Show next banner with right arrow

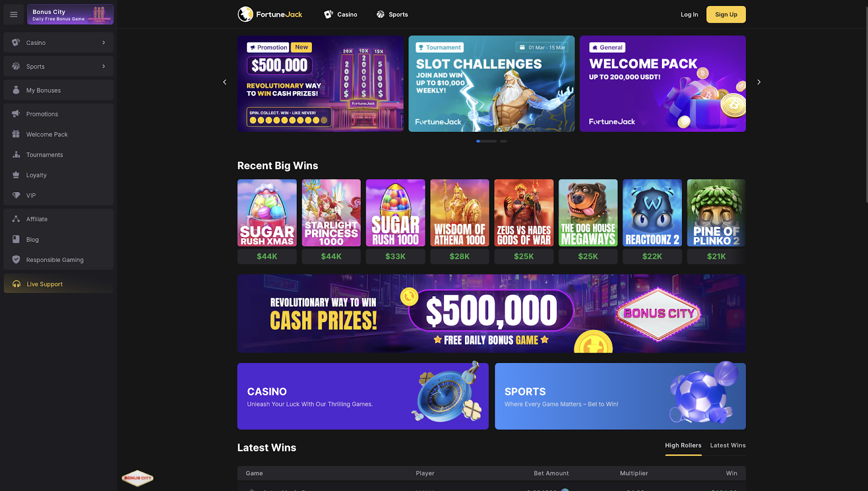click(759, 82)
